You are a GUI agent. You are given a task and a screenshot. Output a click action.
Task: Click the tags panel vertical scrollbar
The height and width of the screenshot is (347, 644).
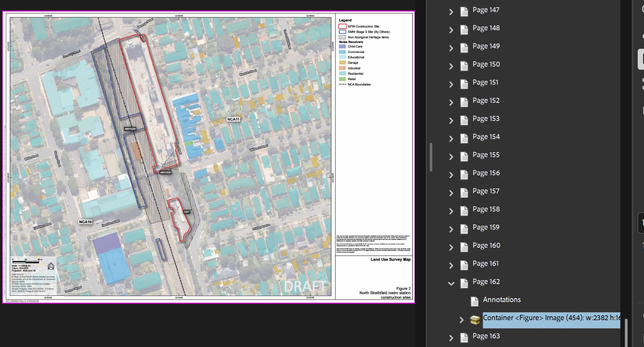pos(626,333)
